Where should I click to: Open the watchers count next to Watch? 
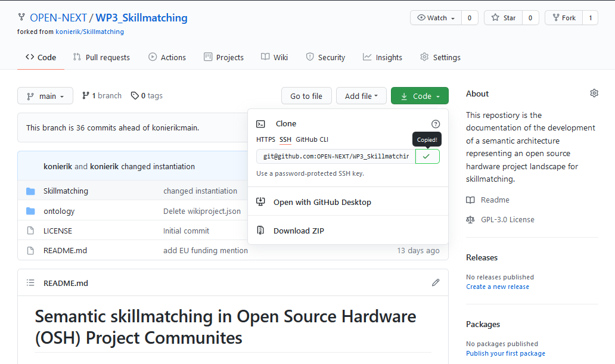point(470,18)
